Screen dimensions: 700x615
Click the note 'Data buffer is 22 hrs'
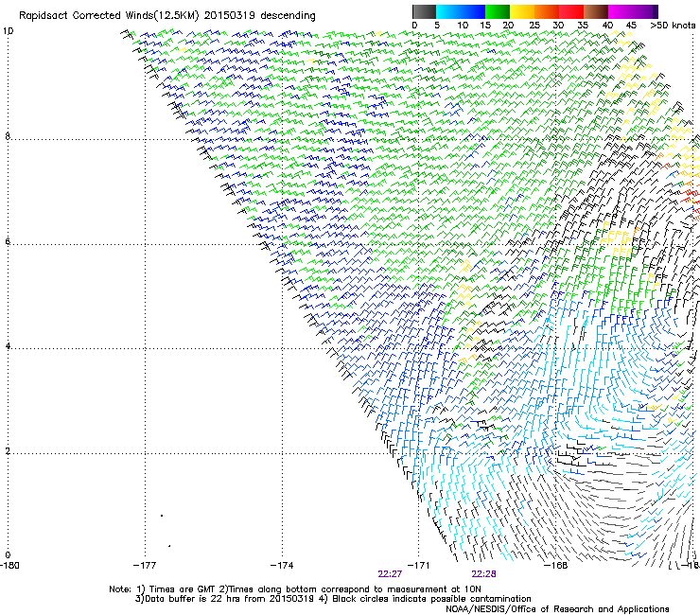(x=192, y=599)
